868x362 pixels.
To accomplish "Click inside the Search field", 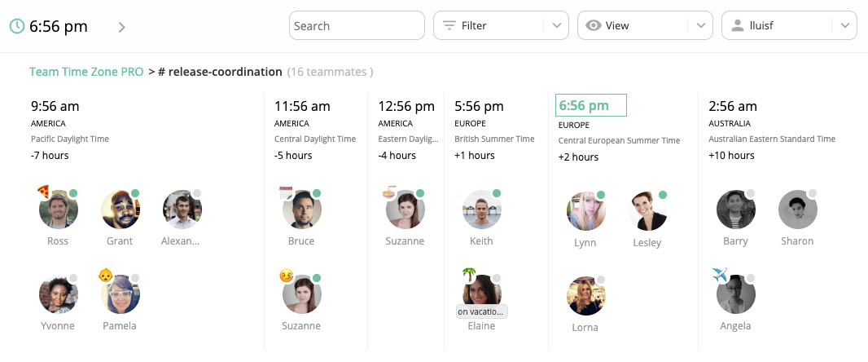I will [x=357, y=25].
